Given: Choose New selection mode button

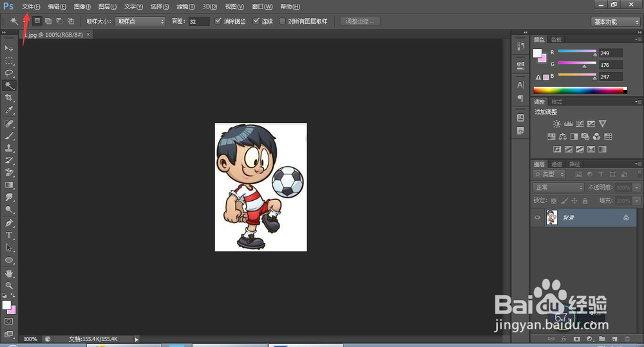Looking at the screenshot, I should click(37, 21).
